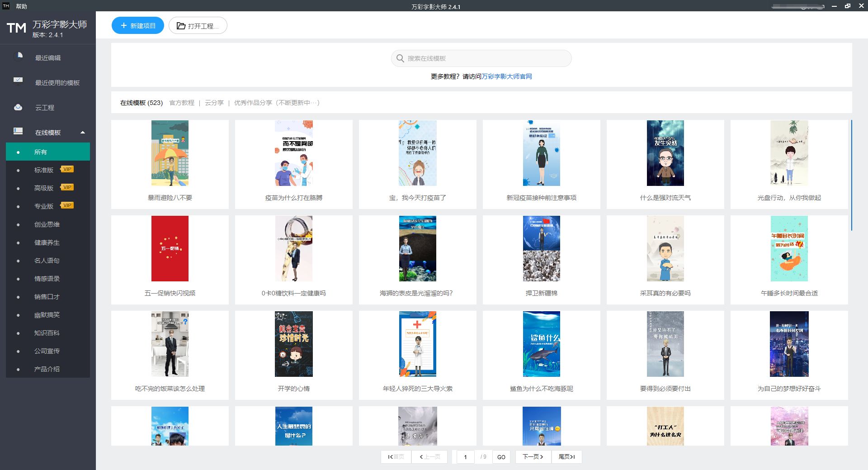Click the TM app logo in sidebar

click(16, 28)
